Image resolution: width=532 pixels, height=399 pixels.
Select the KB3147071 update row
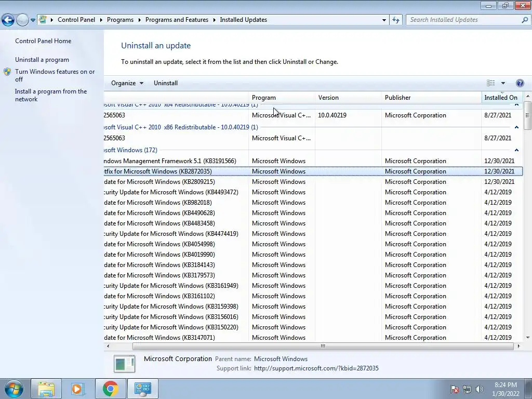(313, 338)
